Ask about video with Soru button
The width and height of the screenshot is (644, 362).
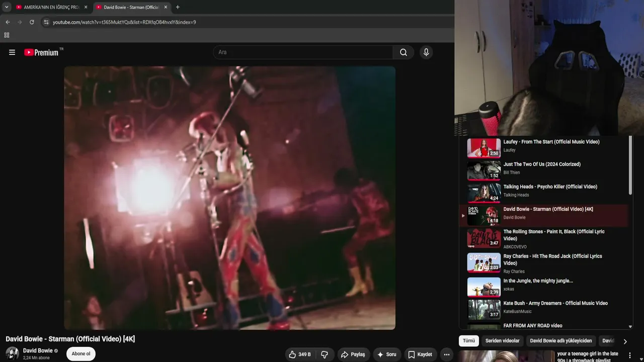(387, 354)
